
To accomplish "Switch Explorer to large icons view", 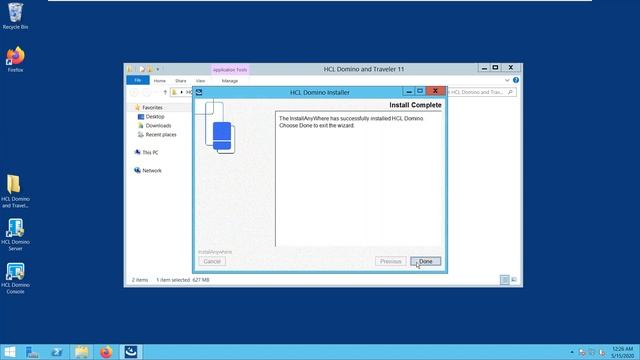I will [x=514, y=280].
